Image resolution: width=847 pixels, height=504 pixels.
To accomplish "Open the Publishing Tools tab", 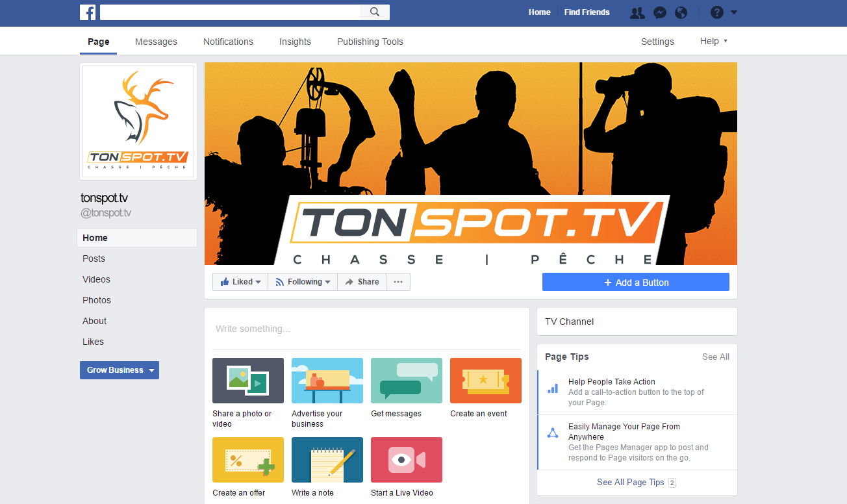I will click(370, 42).
